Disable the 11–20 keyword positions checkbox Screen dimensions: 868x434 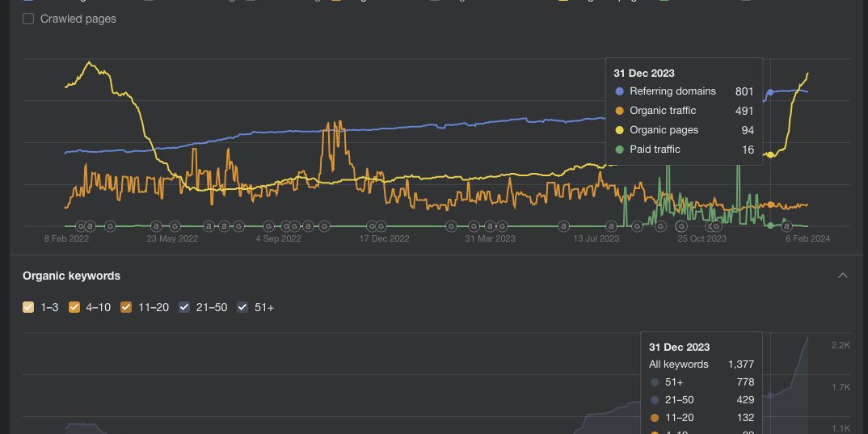click(126, 307)
